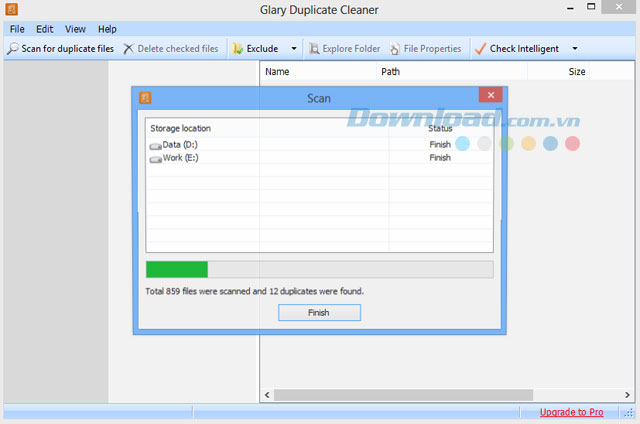Image resolution: width=640 pixels, height=424 pixels.
Task: Expand the Exclude dropdown arrow
Action: (294, 49)
